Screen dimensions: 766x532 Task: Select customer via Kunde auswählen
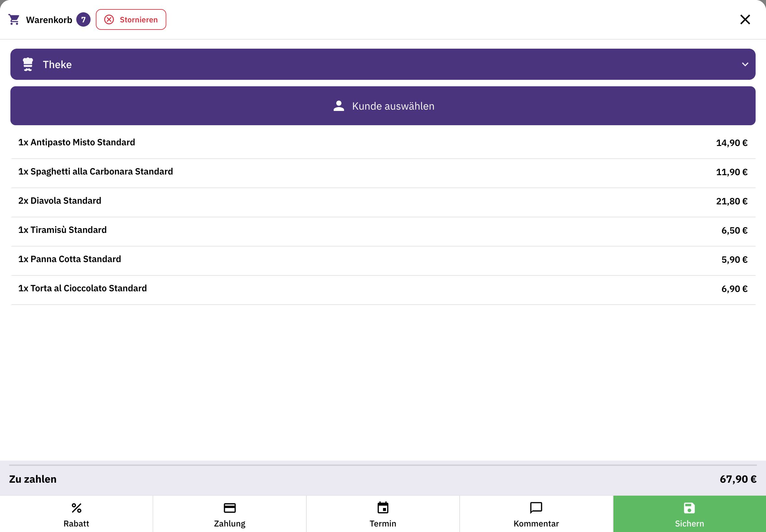coord(383,106)
